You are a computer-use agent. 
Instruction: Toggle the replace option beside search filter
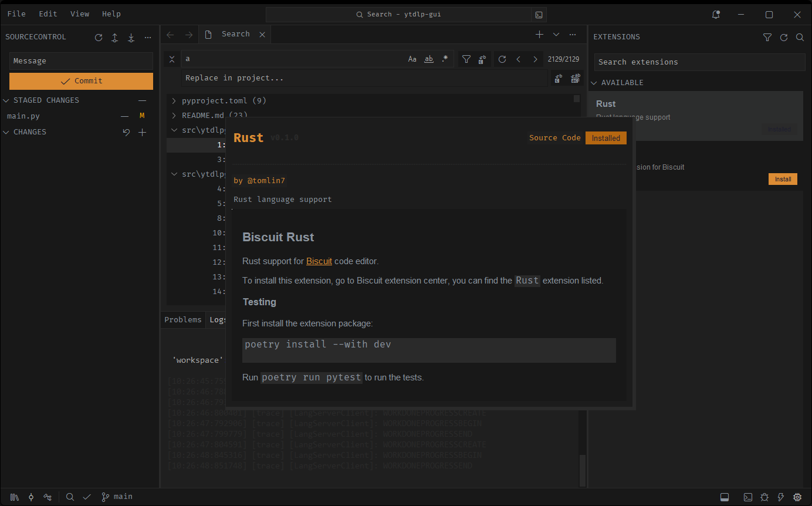[x=482, y=59]
